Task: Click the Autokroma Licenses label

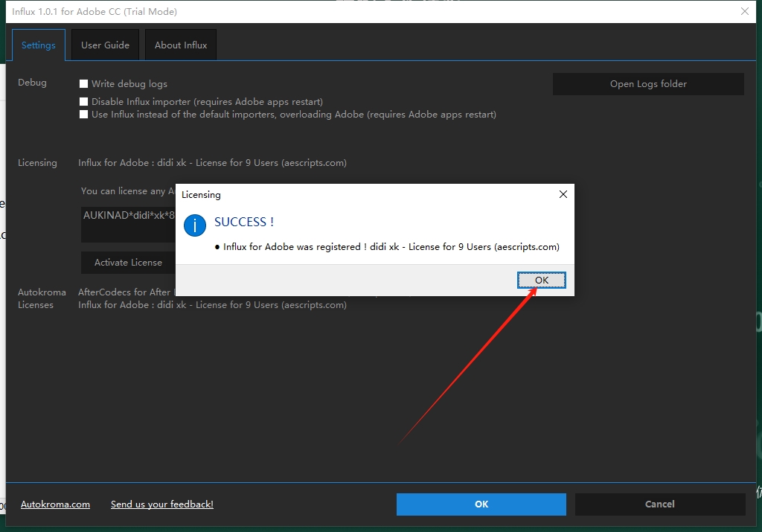Action: (42, 298)
